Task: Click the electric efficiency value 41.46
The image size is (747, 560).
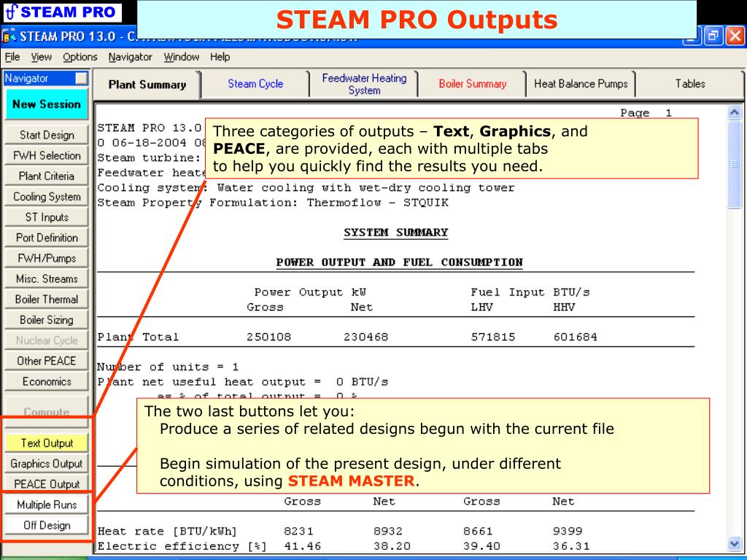Action: coord(303,546)
